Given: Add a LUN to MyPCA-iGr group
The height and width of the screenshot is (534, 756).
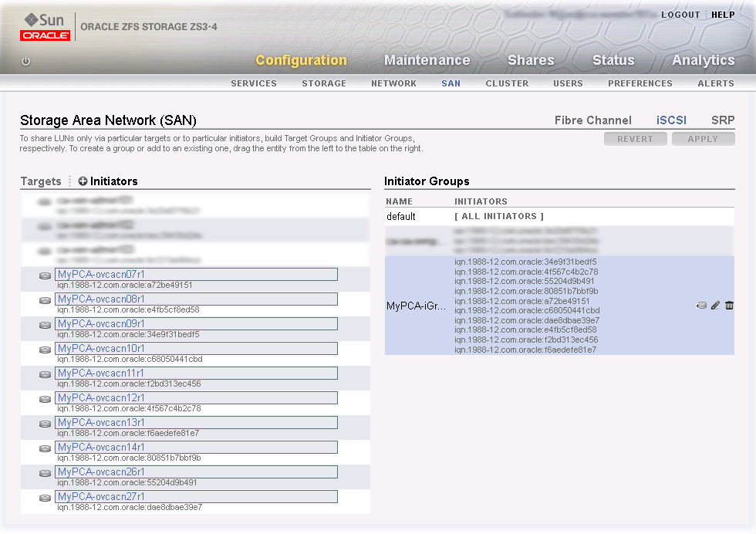Looking at the screenshot, I should click(x=701, y=305).
